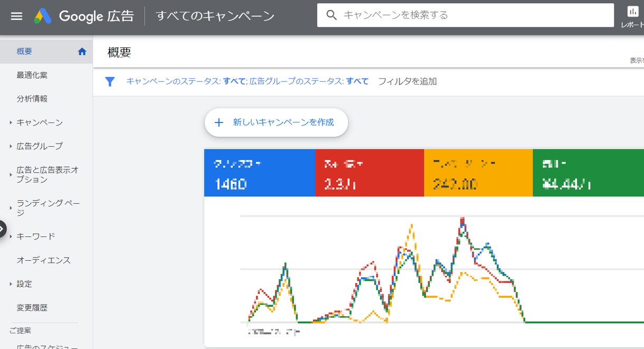Select the blue metric card showing 1460
Screen dimensions: 644x349
[260, 173]
